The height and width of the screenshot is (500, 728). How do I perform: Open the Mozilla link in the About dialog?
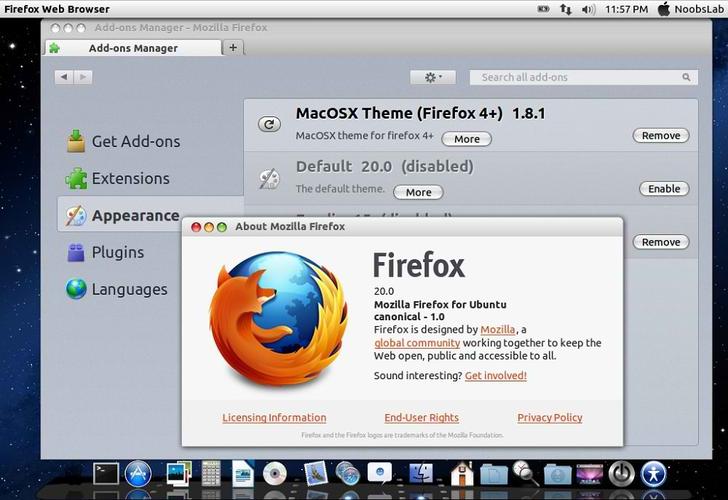tap(498, 330)
